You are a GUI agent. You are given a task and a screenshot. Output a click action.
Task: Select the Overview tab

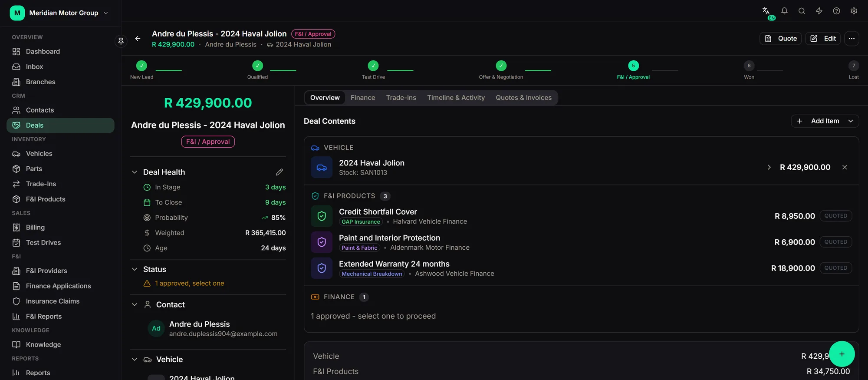pyautogui.click(x=325, y=98)
